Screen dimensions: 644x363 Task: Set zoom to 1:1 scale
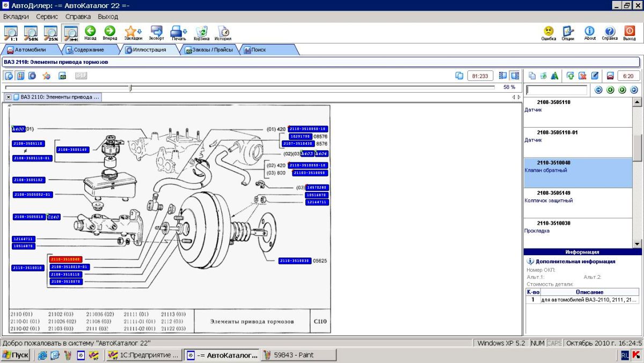click(x=11, y=33)
